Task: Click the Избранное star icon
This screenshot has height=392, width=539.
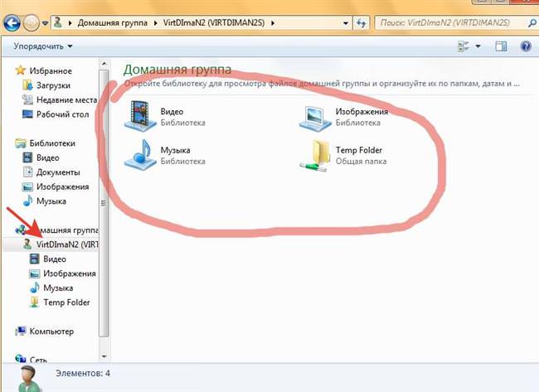Action: point(21,70)
